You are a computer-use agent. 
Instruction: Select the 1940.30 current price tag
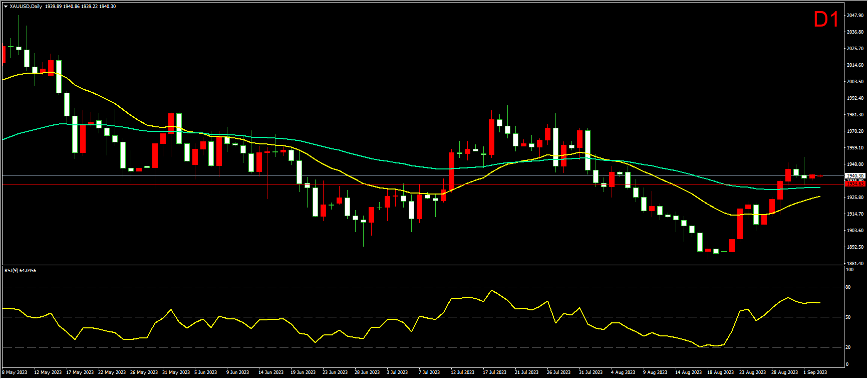click(855, 176)
